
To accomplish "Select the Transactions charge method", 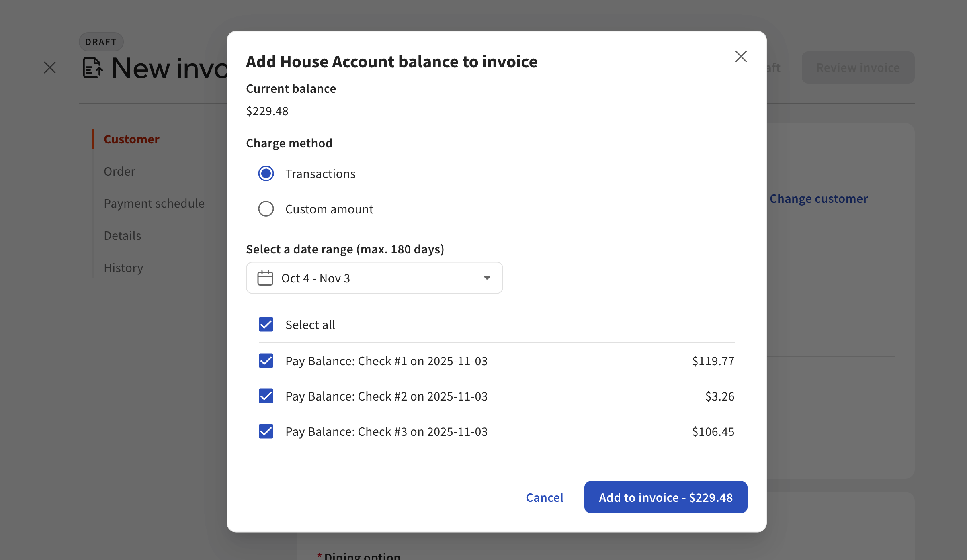I will tap(266, 174).
